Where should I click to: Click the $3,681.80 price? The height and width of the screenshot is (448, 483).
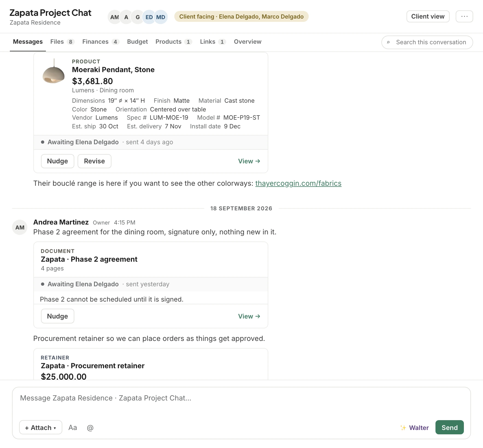pyautogui.click(x=92, y=81)
